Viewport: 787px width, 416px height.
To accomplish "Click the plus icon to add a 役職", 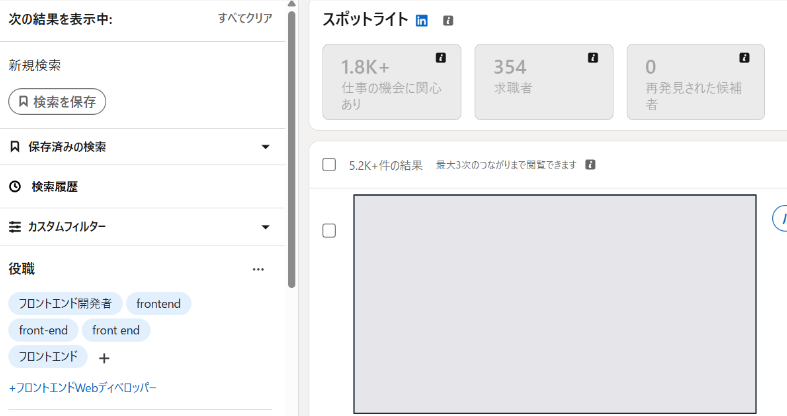I will 104,358.
